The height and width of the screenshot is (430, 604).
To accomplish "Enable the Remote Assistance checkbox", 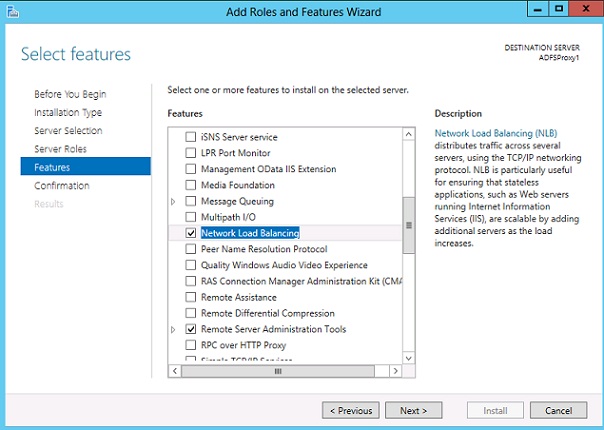I will (x=191, y=297).
